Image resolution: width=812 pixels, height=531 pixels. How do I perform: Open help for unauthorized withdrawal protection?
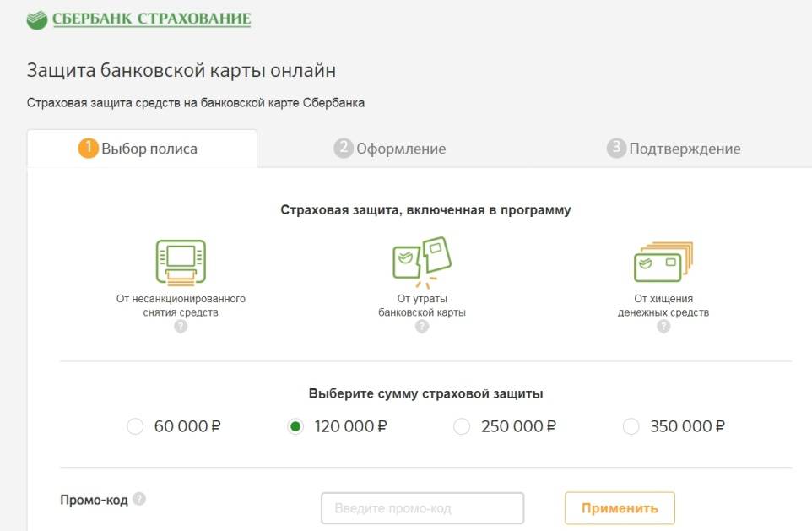pos(181,327)
